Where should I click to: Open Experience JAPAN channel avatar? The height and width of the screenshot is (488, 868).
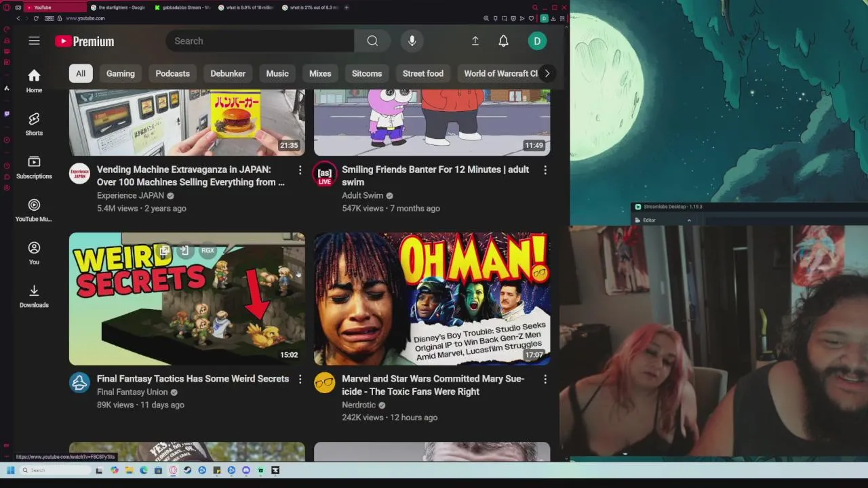(79, 174)
